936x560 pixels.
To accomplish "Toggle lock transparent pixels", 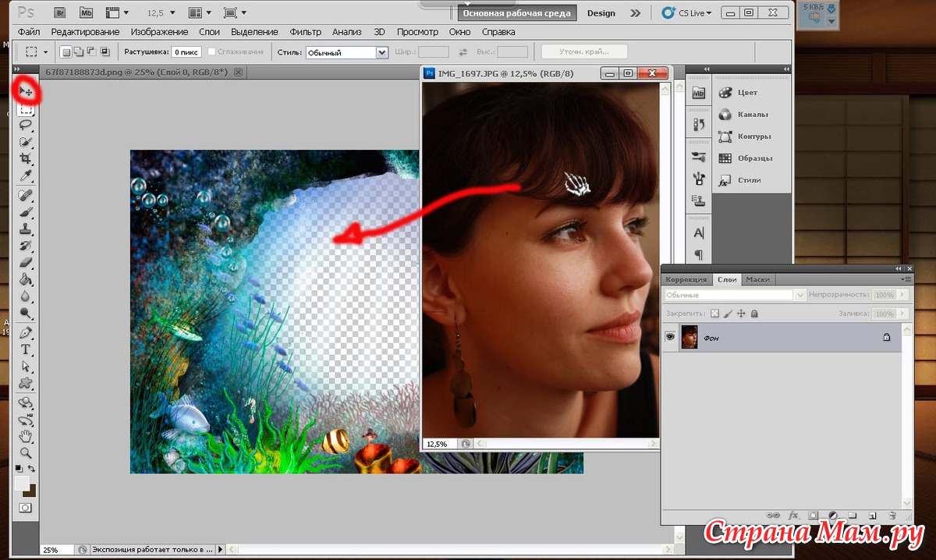I will tap(714, 314).
